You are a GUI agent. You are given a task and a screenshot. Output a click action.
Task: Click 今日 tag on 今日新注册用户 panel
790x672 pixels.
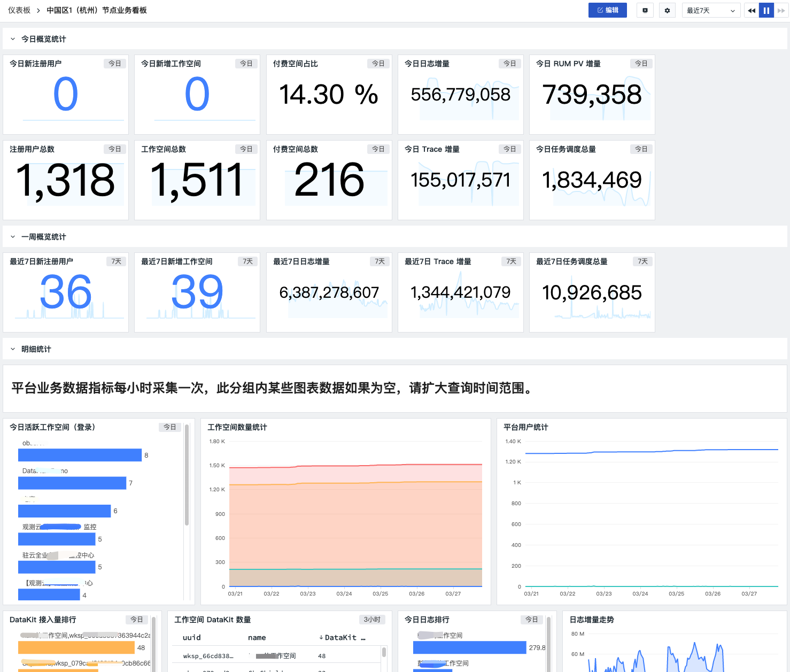(115, 64)
